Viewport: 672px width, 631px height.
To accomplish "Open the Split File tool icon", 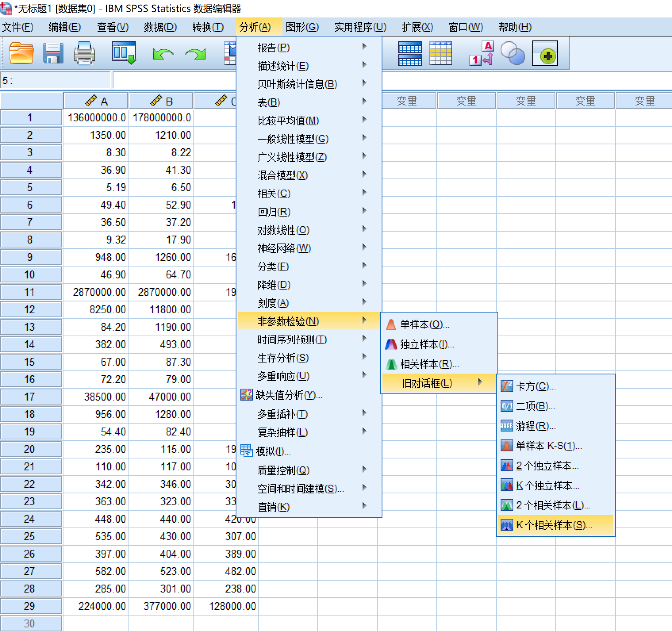I will 411,54.
